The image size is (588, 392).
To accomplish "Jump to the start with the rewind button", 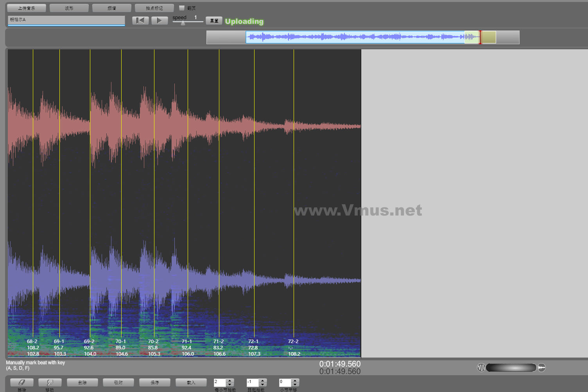I will (140, 20).
